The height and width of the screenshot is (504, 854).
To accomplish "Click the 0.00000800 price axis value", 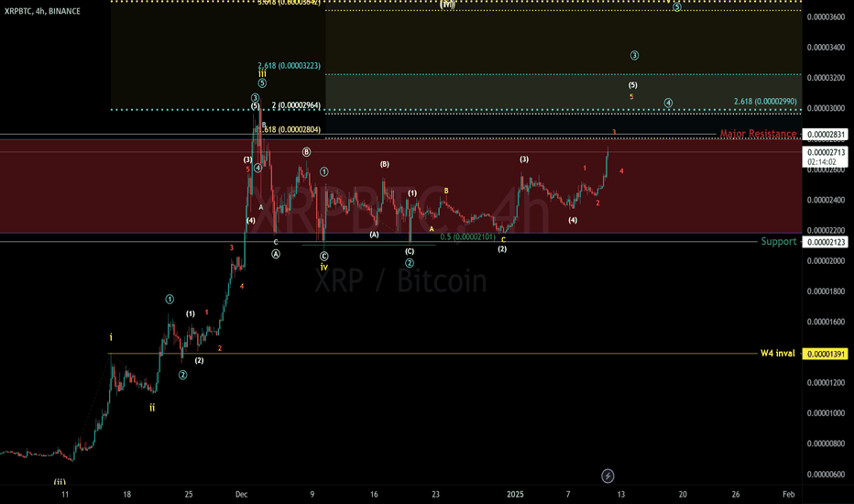I will (826, 444).
